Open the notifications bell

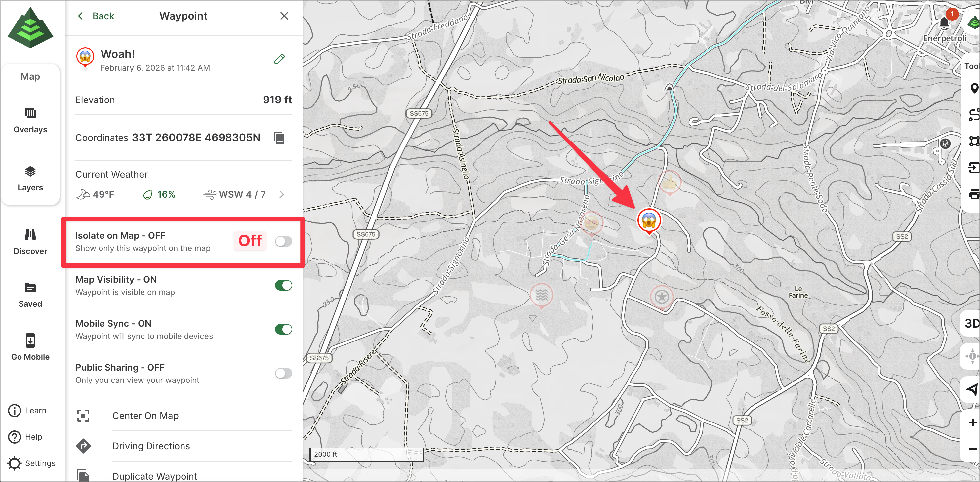(x=944, y=23)
